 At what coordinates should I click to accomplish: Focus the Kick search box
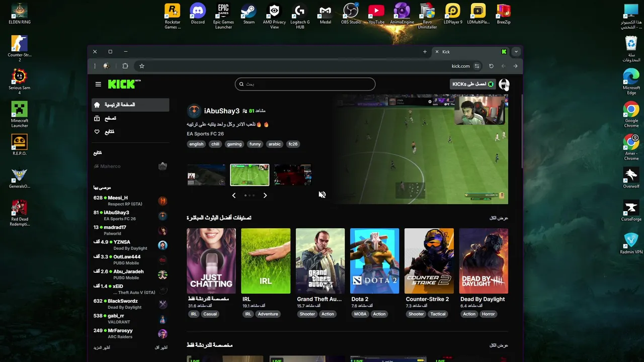(x=305, y=84)
